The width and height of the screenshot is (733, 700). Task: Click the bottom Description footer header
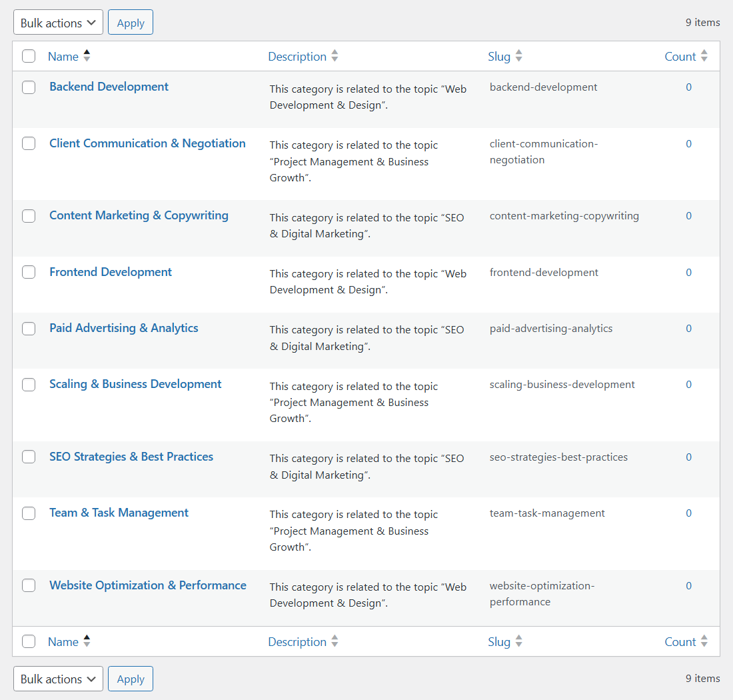297,641
